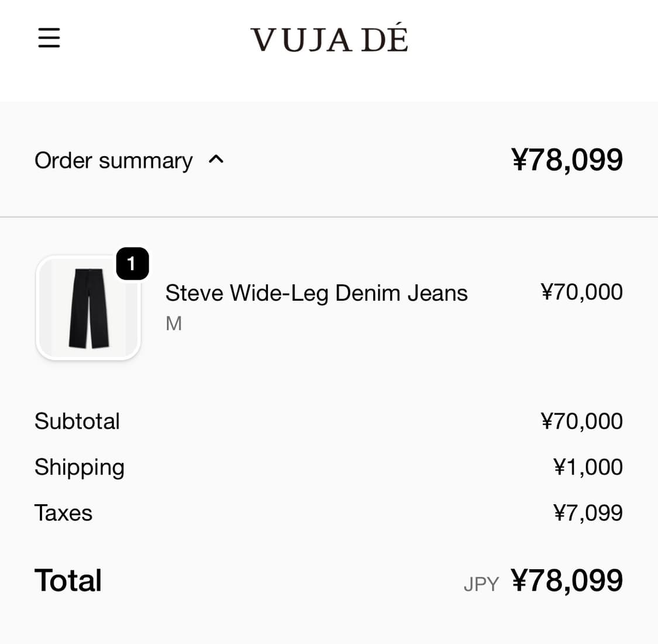
Task: Click the VUJA DÉ store logo
Action: pos(329,37)
